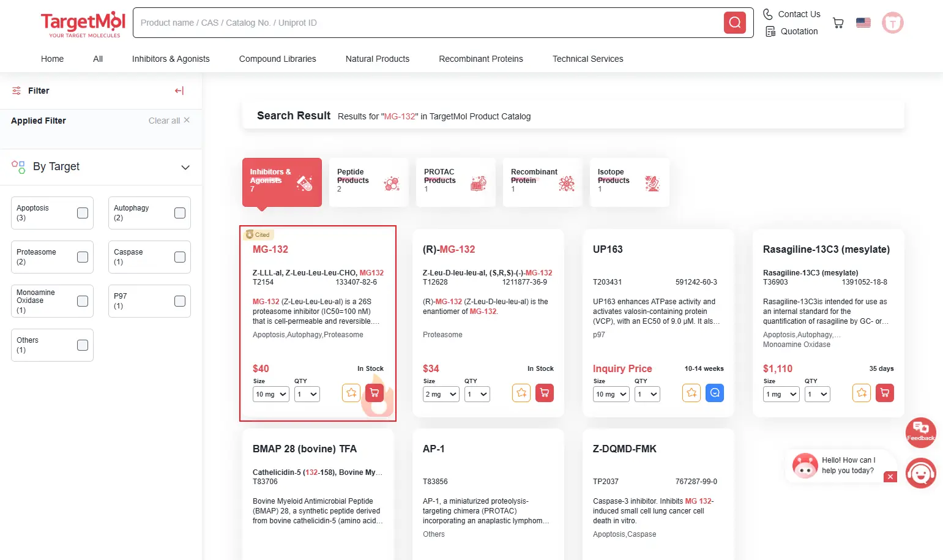Open the Z-DQMD-FMK product link
This screenshot has height=560, width=943.
[624, 449]
